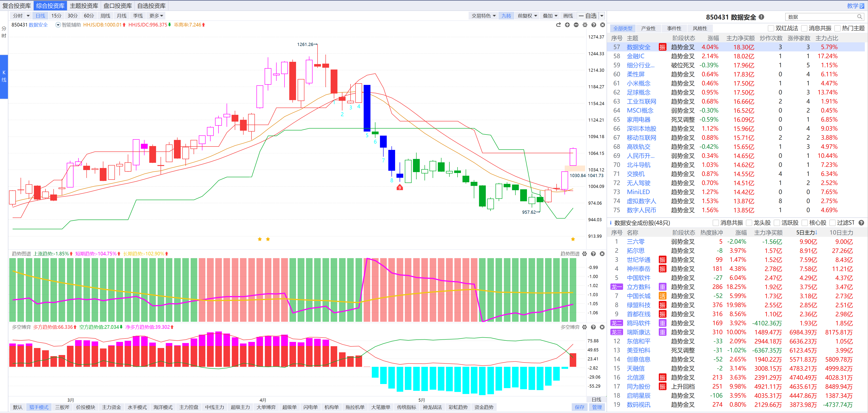Add to watchlist with 自选 button
Viewport: 868px width, 413px height.
(588, 16)
